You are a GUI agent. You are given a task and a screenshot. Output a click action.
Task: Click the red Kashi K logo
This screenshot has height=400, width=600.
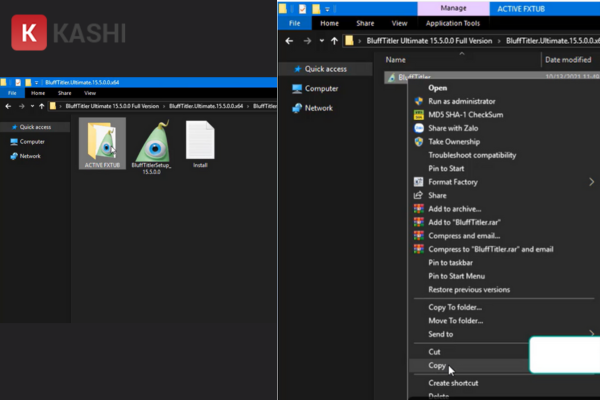[x=29, y=33]
